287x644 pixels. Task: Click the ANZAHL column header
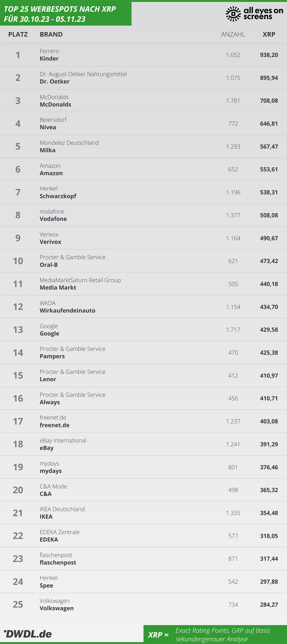(233, 34)
